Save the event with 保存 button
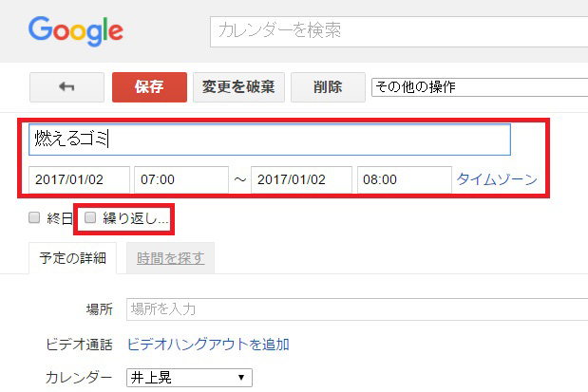The height and width of the screenshot is (392, 588). (149, 87)
